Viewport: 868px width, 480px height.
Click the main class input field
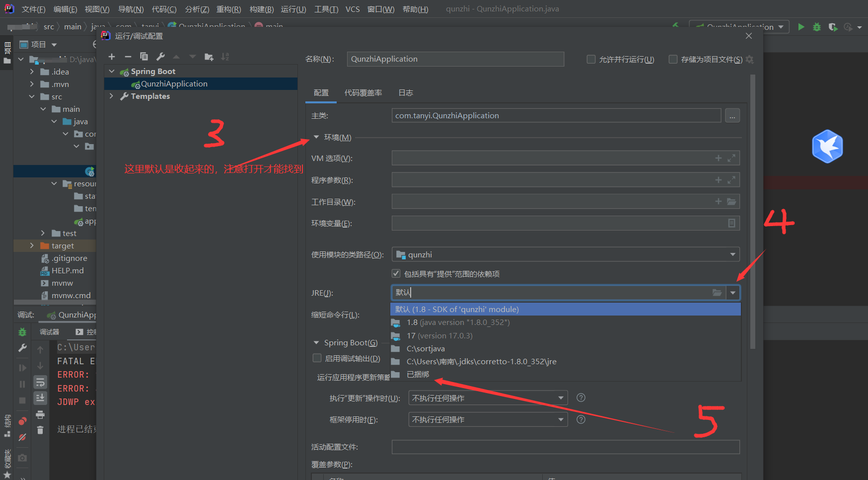[556, 116]
